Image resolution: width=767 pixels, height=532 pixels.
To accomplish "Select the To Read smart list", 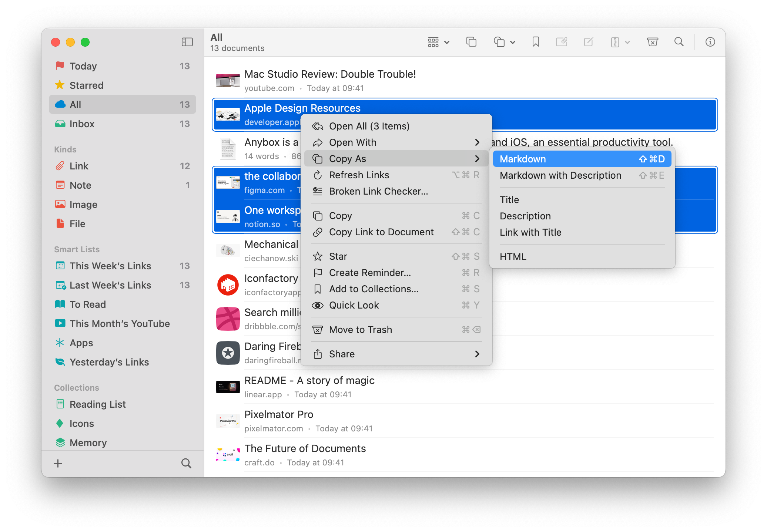I will [88, 304].
